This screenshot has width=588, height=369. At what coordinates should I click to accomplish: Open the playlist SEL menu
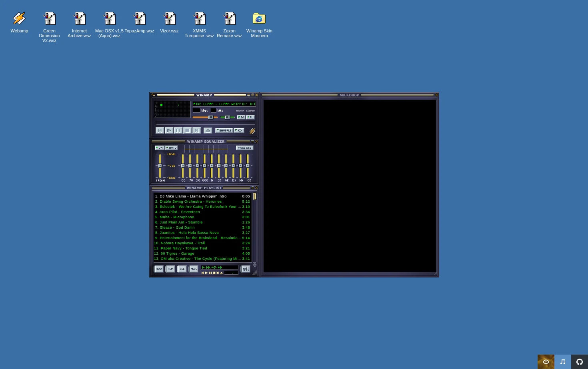pyautogui.click(x=182, y=269)
